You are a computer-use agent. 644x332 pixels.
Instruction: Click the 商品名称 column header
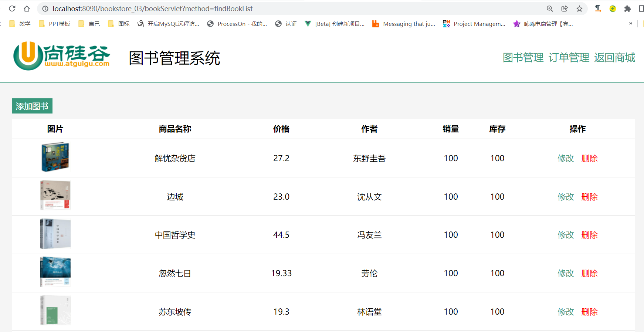pos(175,129)
